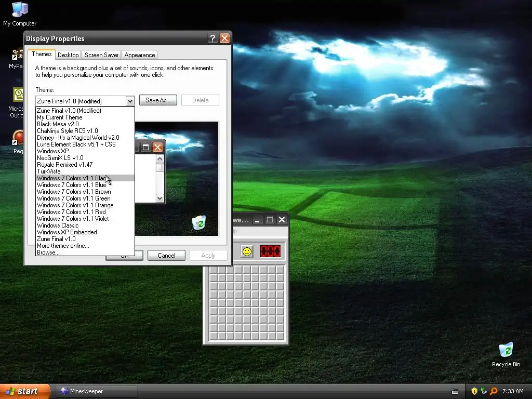532x399 pixels.
Task: Choose NeoGeniX LS v1.0 theme
Action: tap(85, 158)
